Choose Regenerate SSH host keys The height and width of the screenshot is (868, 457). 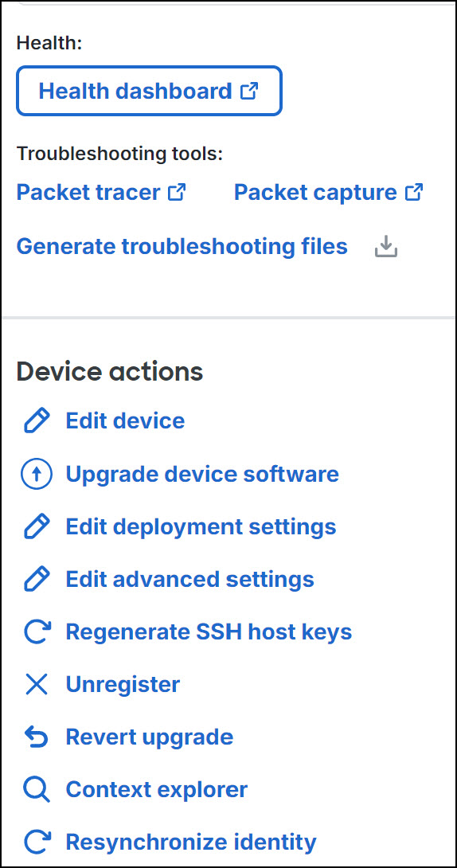click(209, 631)
